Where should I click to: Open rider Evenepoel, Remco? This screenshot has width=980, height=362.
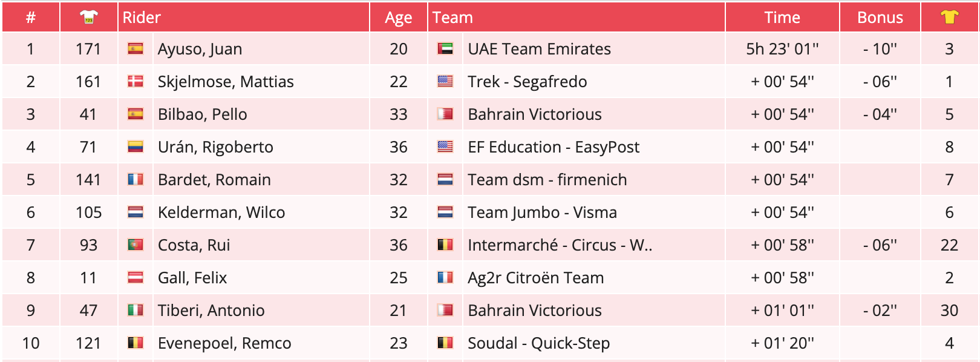click(x=224, y=343)
